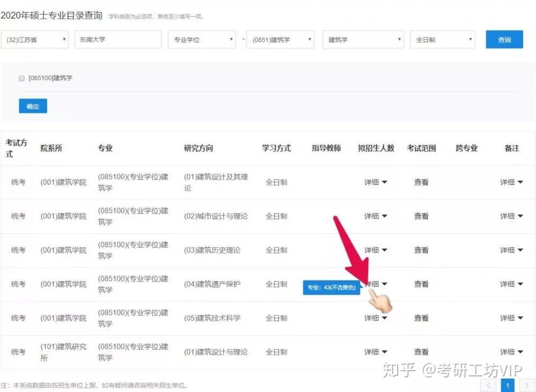Expand 拟招生人数 详细 for 建筑设计及其理论 row

tap(375, 182)
